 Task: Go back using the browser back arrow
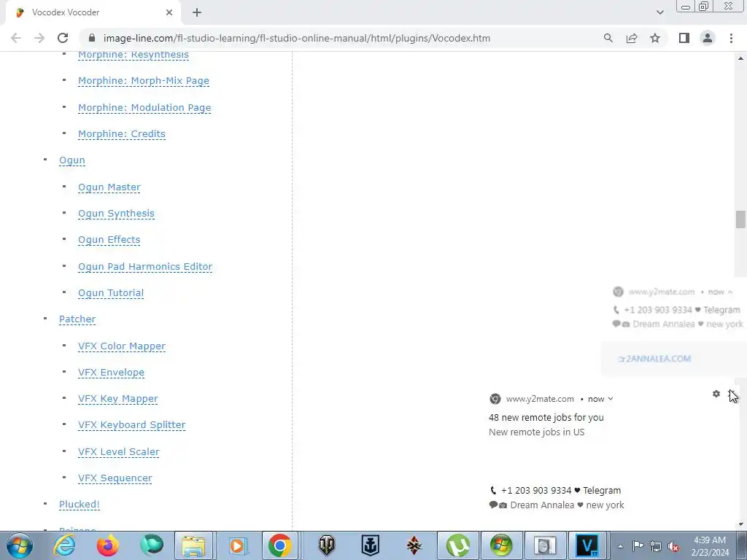coord(16,38)
